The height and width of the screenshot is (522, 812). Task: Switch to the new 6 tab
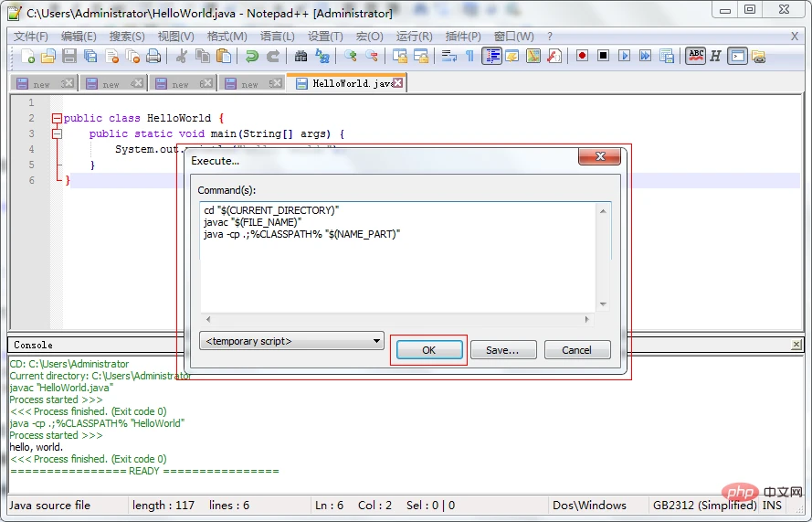[x=183, y=83]
